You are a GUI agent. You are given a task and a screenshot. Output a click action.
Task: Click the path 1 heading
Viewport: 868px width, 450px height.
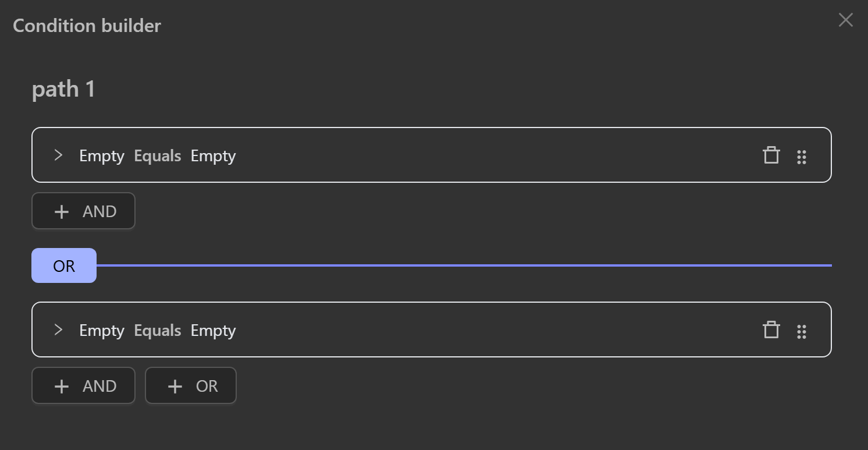pos(63,89)
